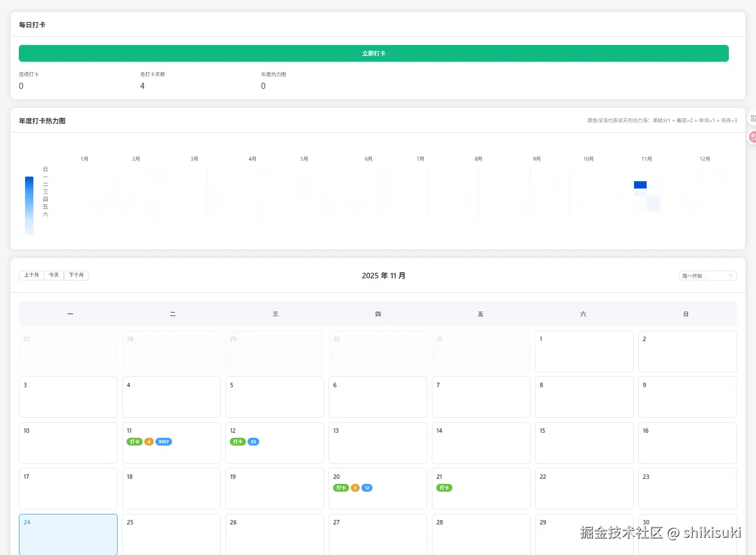The image size is (756, 555).
Task: Select greyed-out day 31 of previous month
Action: pos(481,351)
